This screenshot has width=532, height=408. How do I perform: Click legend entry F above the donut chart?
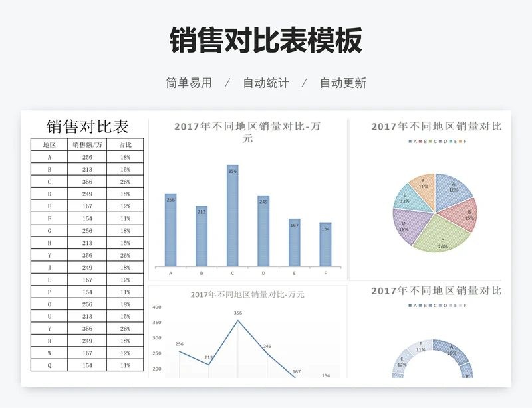point(463,306)
